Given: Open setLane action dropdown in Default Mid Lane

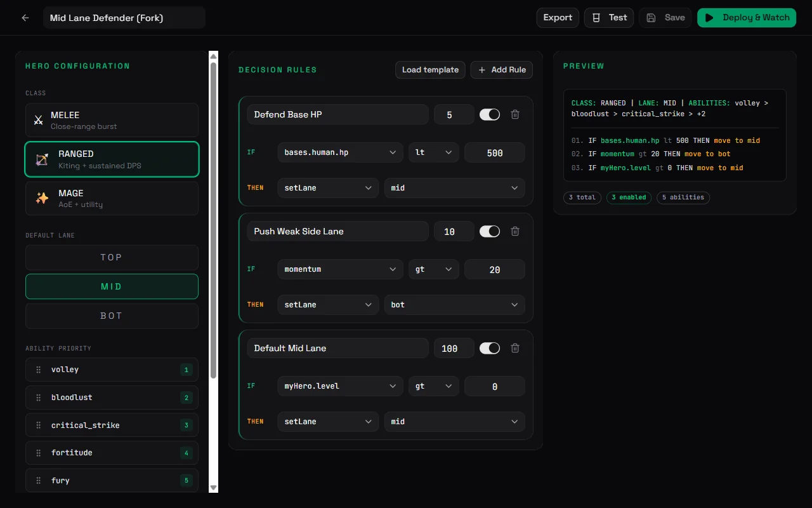Looking at the screenshot, I should tap(328, 422).
